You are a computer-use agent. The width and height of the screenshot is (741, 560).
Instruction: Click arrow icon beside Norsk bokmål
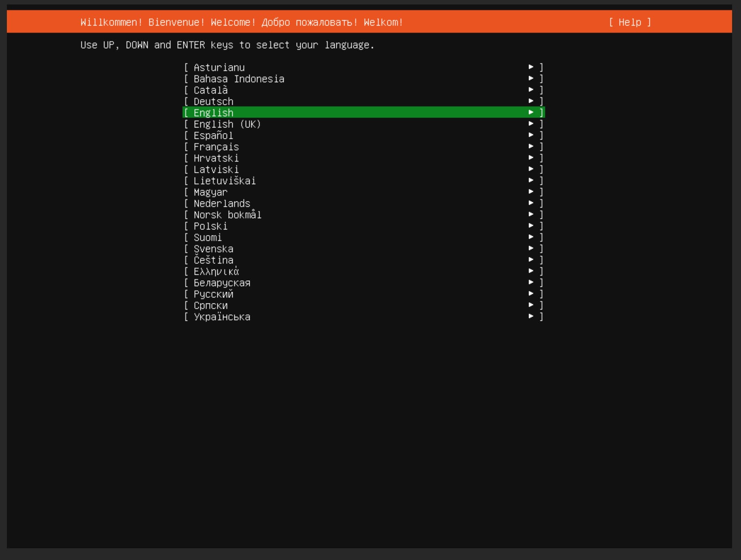point(531,214)
